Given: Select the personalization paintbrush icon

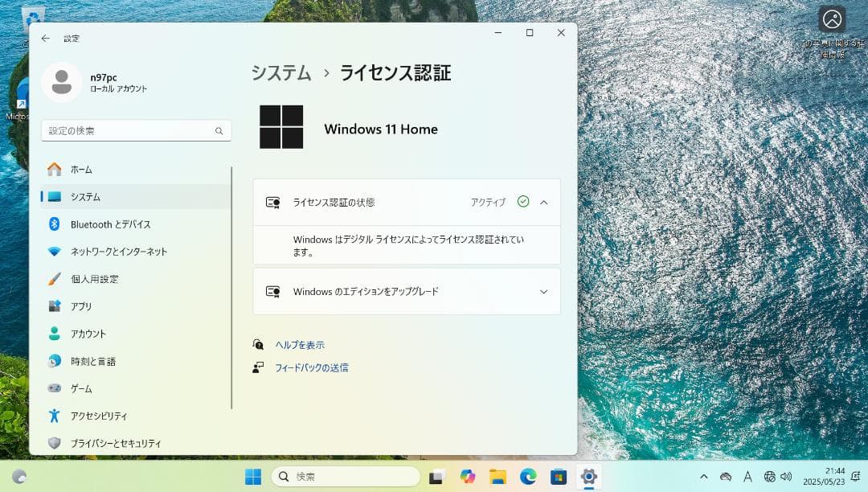Looking at the screenshot, I should (x=55, y=279).
